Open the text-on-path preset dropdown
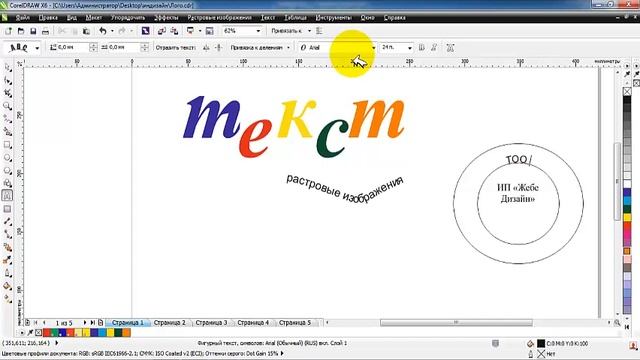The width and height of the screenshot is (640, 360). [x=37, y=48]
